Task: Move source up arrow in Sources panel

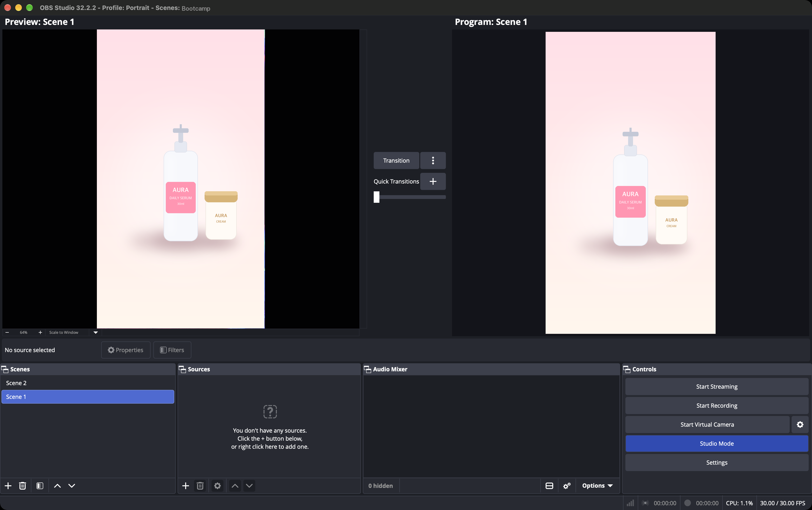Action: point(235,486)
